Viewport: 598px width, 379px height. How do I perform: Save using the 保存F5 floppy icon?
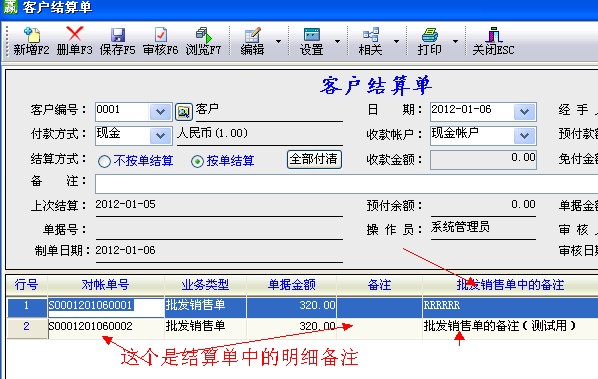(118, 35)
